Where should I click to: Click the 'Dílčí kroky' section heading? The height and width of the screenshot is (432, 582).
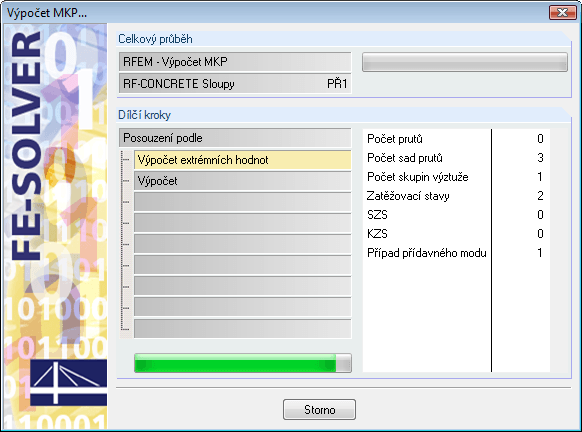144,115
